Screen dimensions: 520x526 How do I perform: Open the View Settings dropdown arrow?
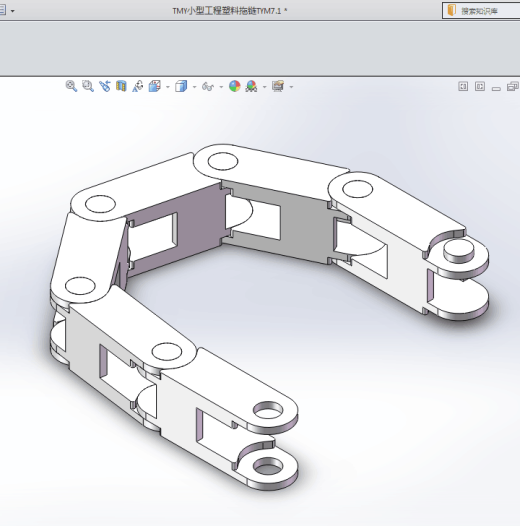coord(291,87)
